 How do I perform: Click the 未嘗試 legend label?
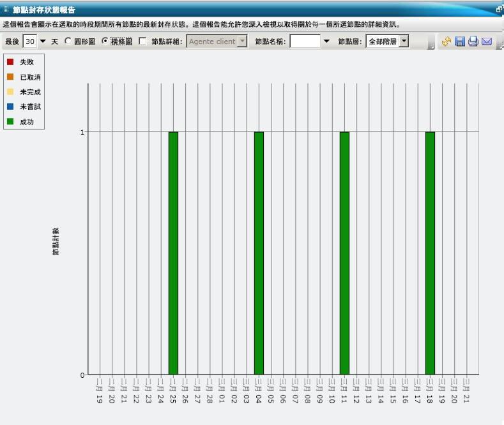(x=30, y=107)
